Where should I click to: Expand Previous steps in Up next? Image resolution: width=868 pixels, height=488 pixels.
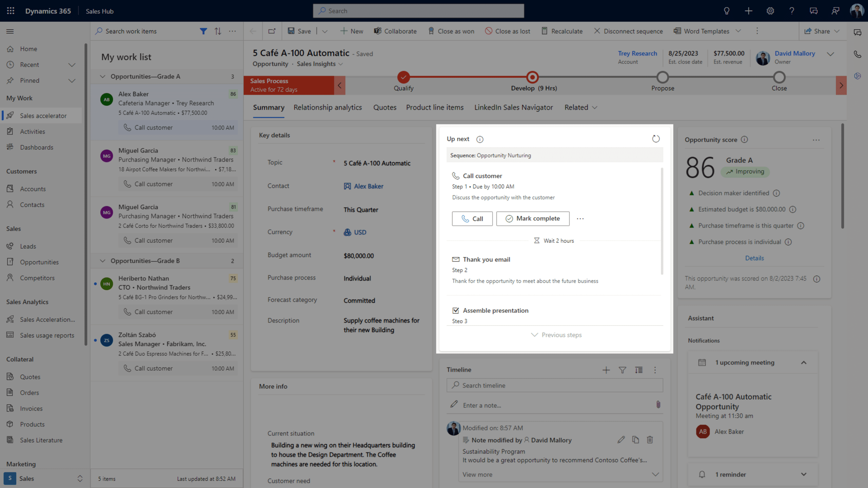click(x=556, y=335)
